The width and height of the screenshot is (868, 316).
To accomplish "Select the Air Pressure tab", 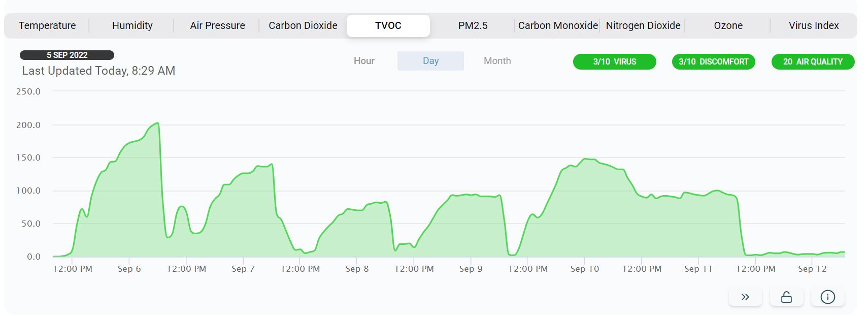I will (217, 25).
